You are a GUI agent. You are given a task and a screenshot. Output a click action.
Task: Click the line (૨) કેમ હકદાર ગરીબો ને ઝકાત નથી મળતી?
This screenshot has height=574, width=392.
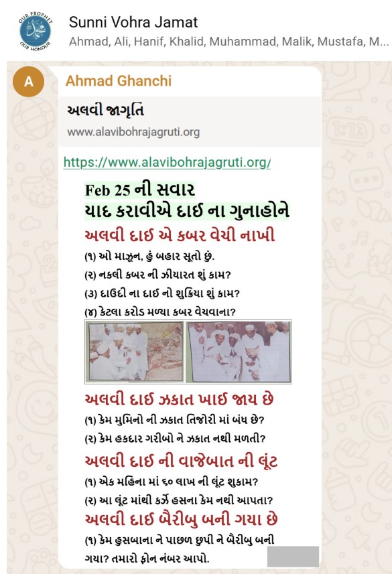pyautogui.click(x=175, y=438)
